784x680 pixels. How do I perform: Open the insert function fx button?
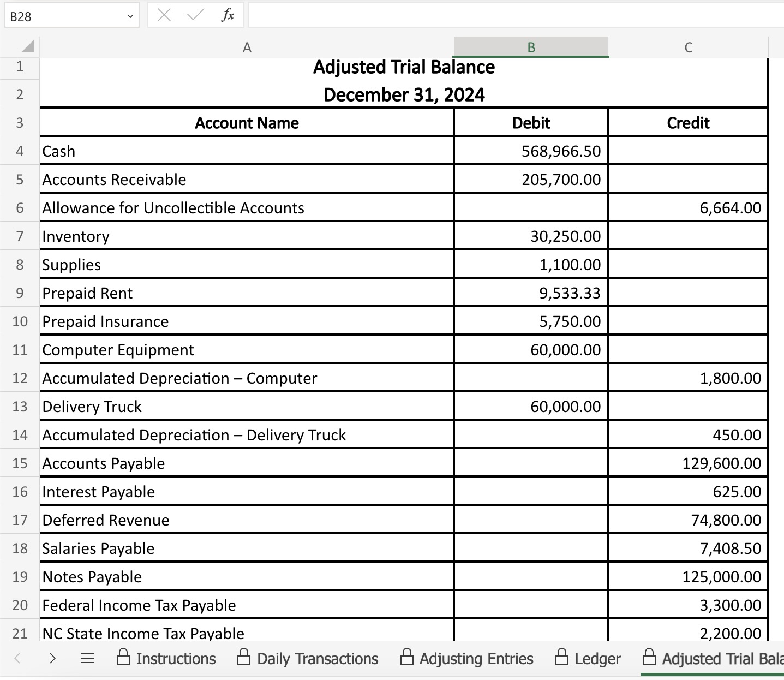click(x=228, y=15)
